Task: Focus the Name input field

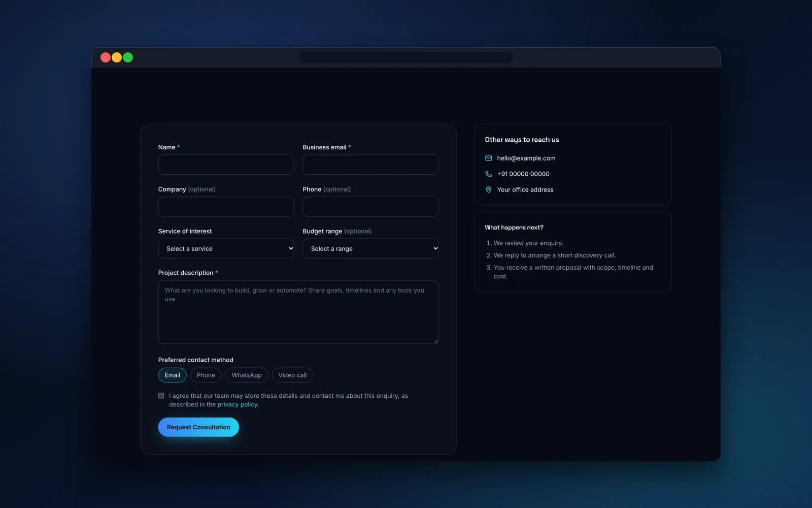Action: 226,165
